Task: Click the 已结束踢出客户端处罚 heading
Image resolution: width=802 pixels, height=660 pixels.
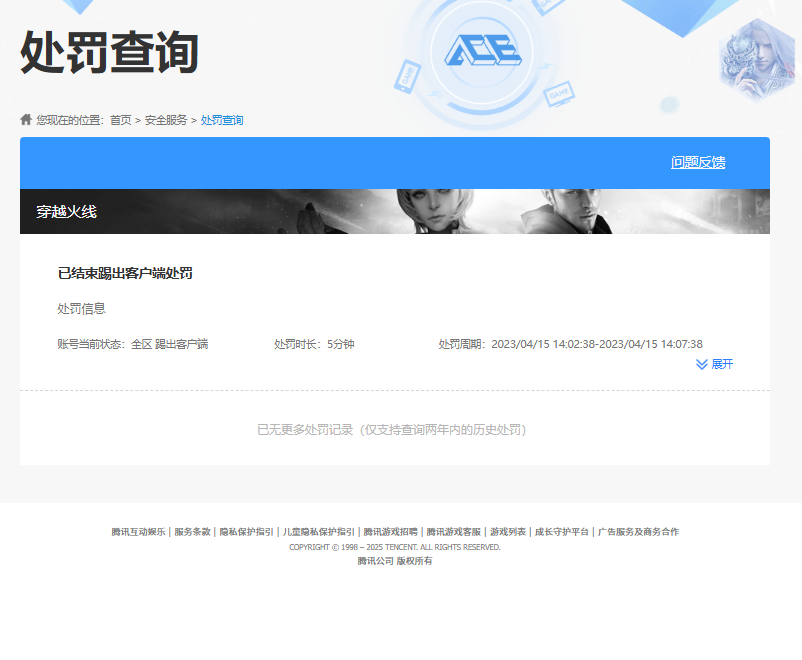Action: (x=125, y=273)
